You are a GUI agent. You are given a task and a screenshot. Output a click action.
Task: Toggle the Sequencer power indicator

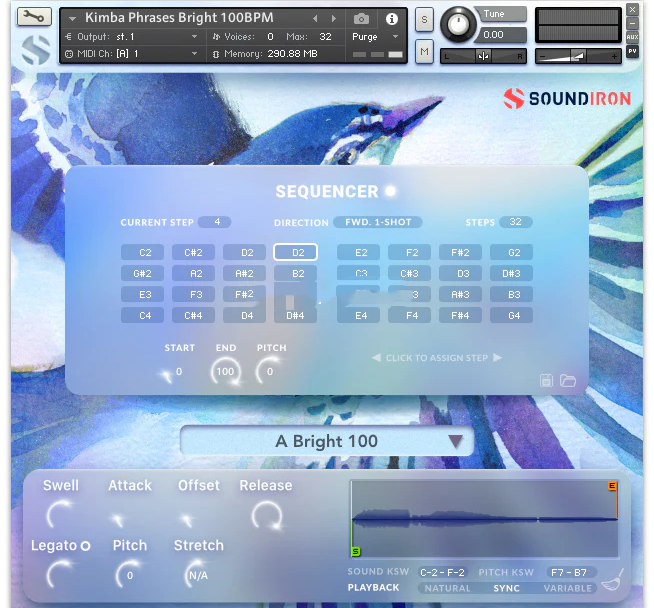[x=390, y=191]
